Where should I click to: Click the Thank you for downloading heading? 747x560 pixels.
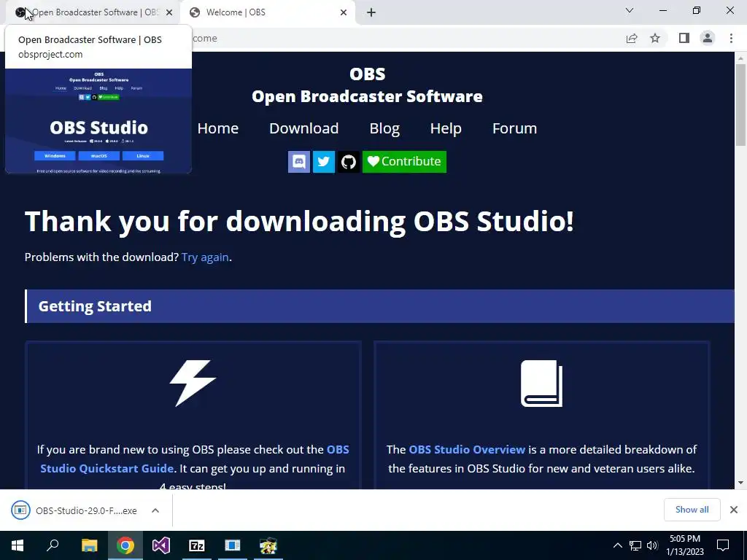click(x=299, y=222)
